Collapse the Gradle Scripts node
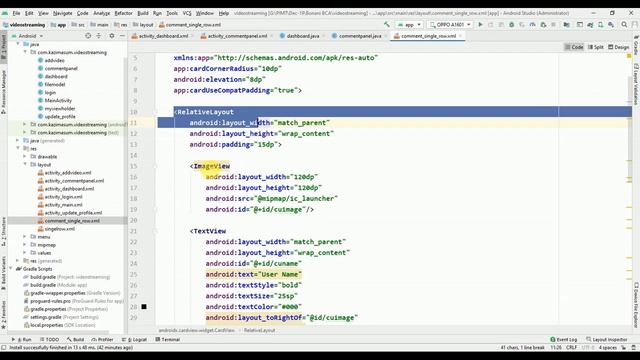This screenshot has height=360, width=640. [11, 269]
